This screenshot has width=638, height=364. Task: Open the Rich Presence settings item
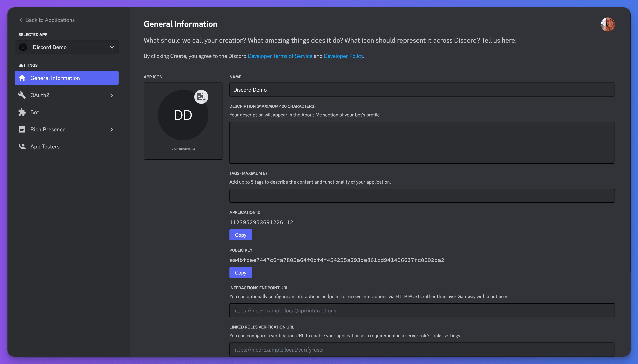click(x=67, y=129)
